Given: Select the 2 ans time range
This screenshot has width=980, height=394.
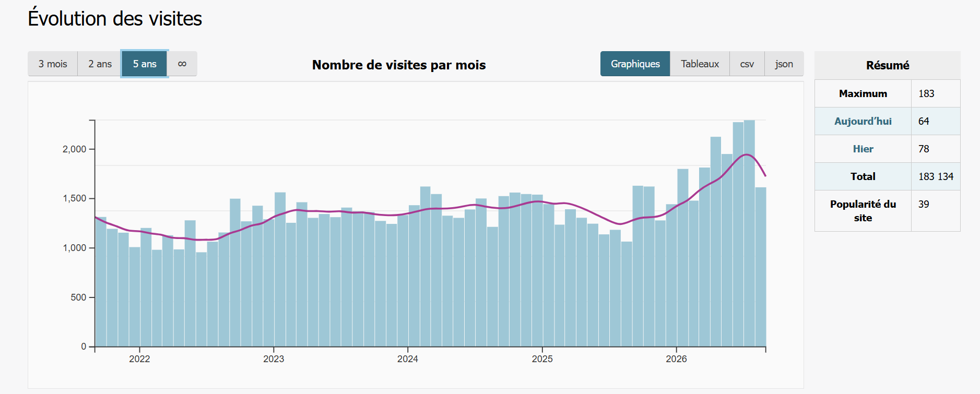Looking at the screenshot, I should 100,64.
